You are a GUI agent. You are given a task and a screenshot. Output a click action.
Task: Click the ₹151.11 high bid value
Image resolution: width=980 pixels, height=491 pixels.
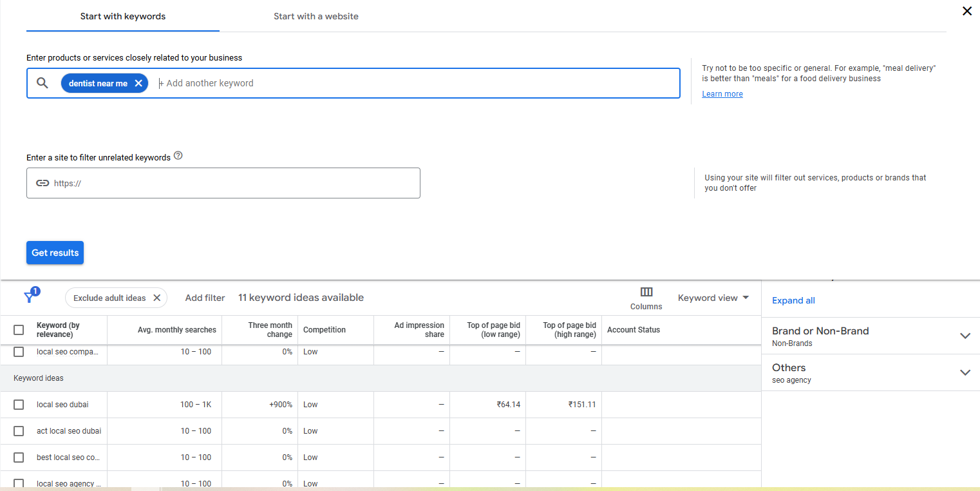[582, 405]
